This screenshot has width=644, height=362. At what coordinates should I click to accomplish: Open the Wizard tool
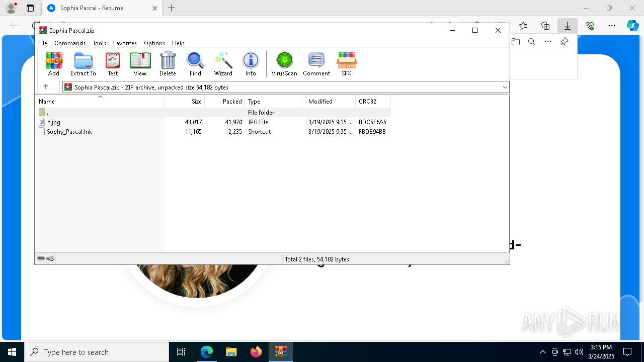pyautogui.click(x=223, y=64)
